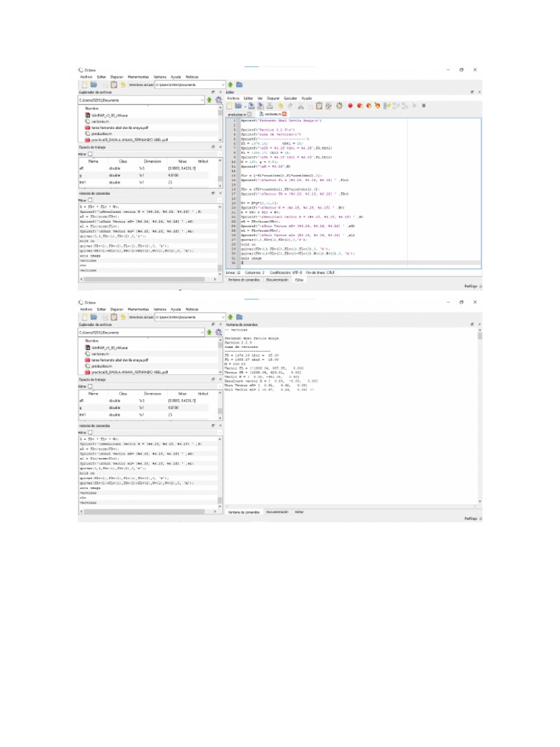Image resolution: width=560 pixels, height=747 pixels.
Task: Click the undo arrow in the upper main toolbar
Action: 123,85
